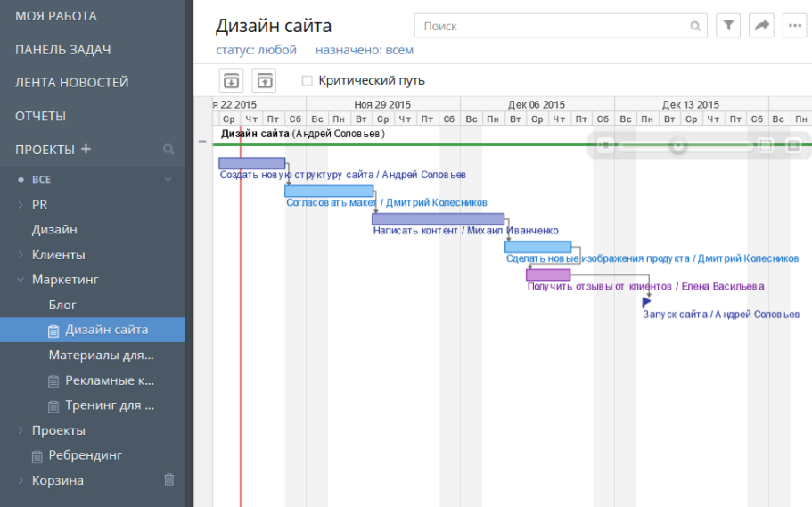Click the clipboard icon of Ребрендинг
This screenshot has width=812, height=507.
37,457
